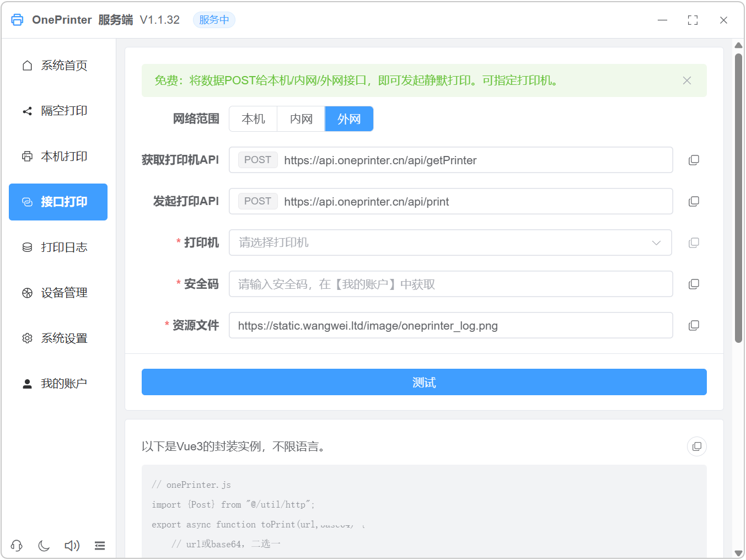The width and height of the screenshot is (746, 560).
Task: Select 本机 network range
Action: [x=253, y=119]
